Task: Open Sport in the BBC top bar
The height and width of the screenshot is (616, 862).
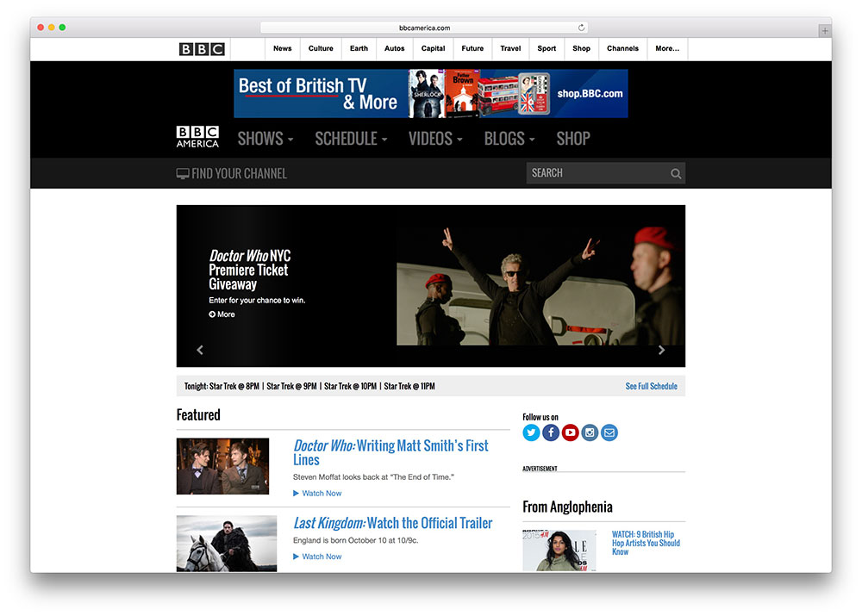Action: (547, 48)
